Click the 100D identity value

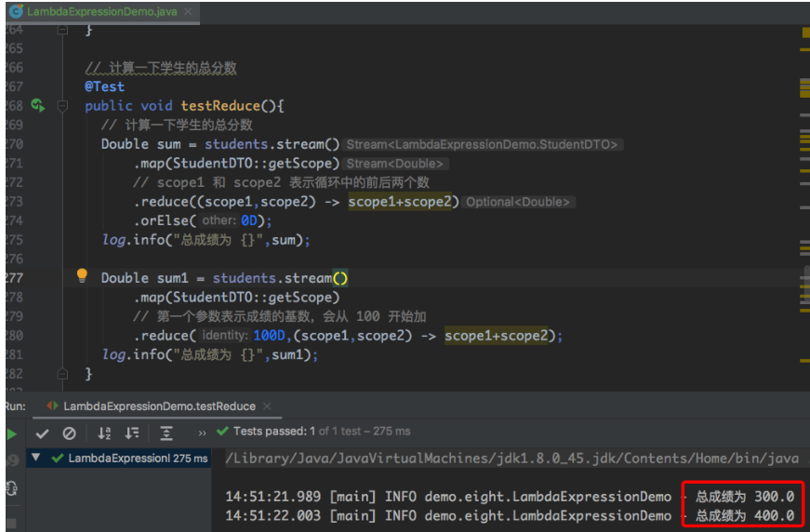[269, 336]
